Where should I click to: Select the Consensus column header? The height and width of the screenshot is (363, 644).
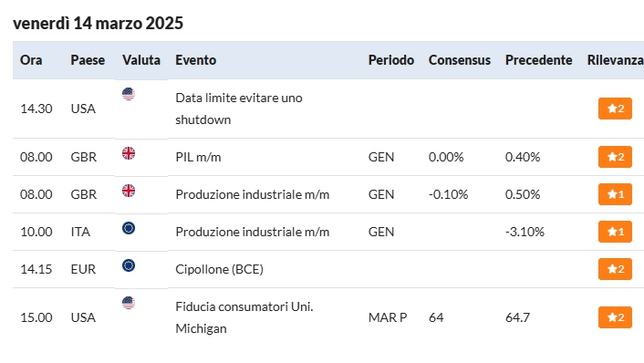click(459, 60)
